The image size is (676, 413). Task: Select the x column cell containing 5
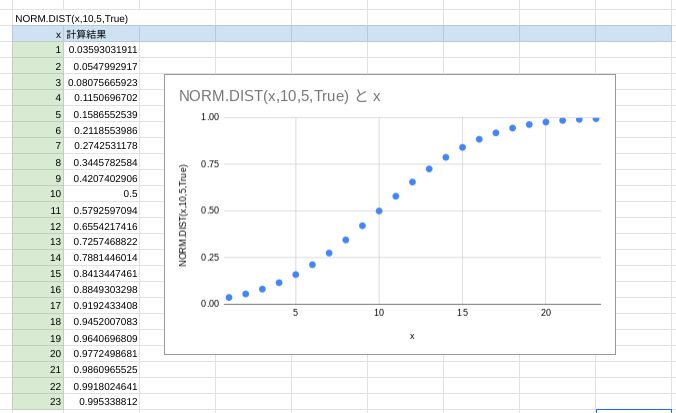pos(38,114)
